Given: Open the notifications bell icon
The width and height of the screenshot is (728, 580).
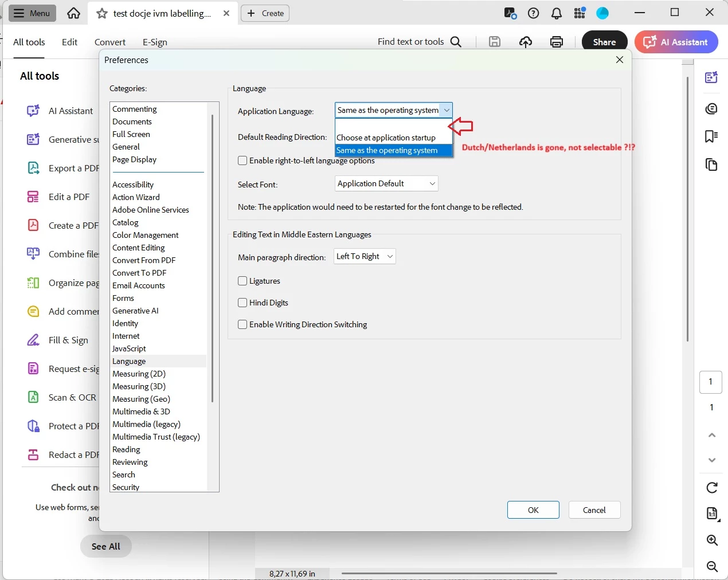Looking at the screenshot, I should pyautogui.click(x=557, y=13).
